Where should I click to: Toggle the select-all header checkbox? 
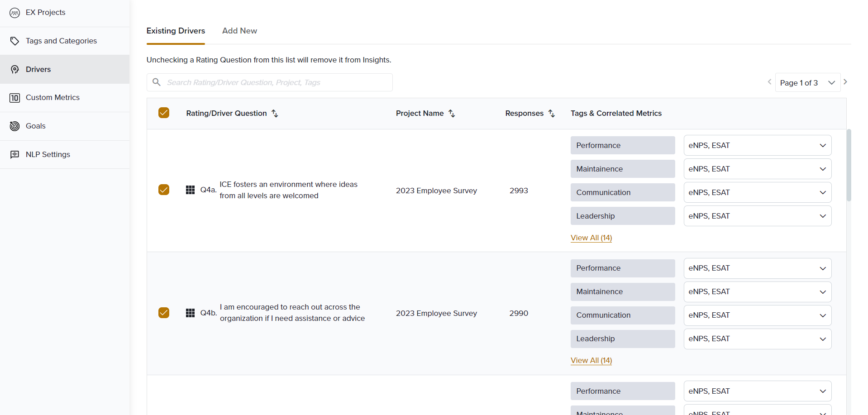(164, 113)
